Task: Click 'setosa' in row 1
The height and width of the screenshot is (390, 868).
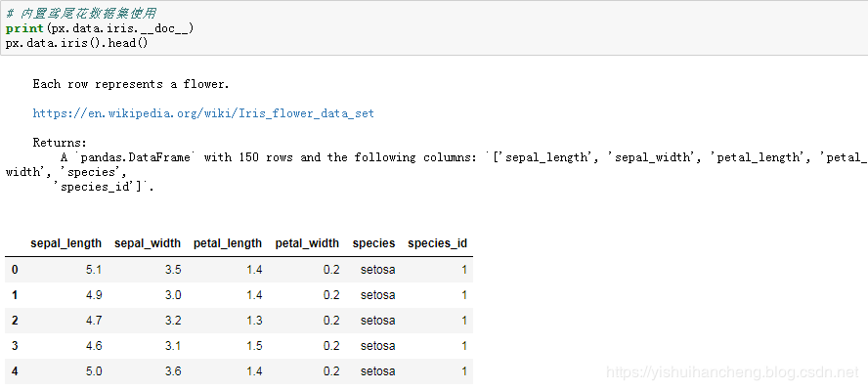Action: (x=377, y=295)
